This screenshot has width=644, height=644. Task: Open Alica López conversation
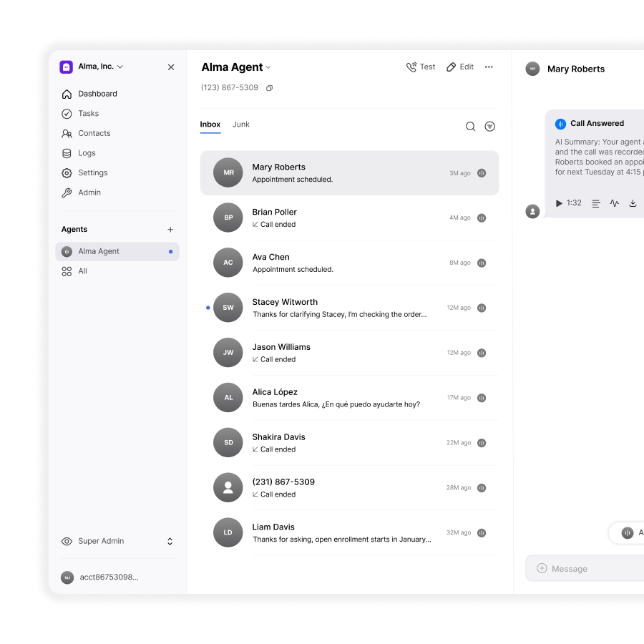[x=349, y=398]
